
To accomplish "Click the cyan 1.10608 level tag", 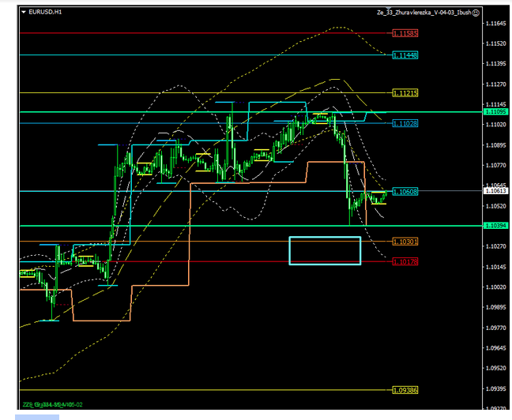I will click(x=405, y=192).
